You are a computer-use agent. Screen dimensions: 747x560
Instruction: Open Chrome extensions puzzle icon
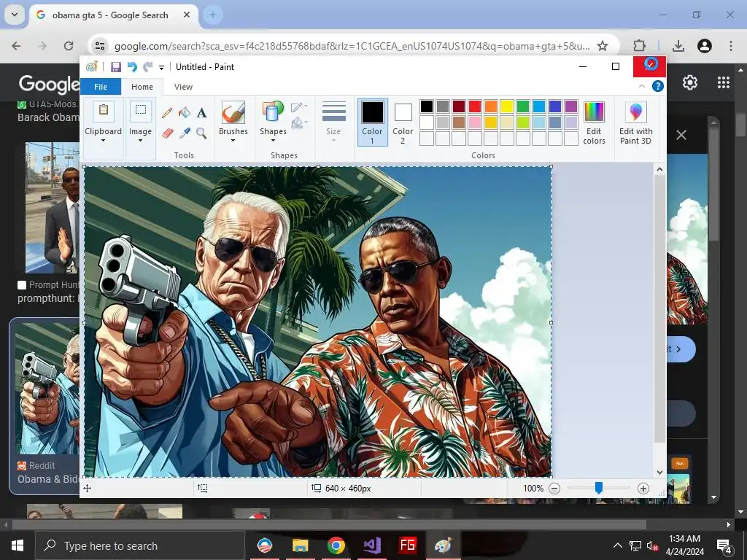pyautogui.click(x=639, y=46)
